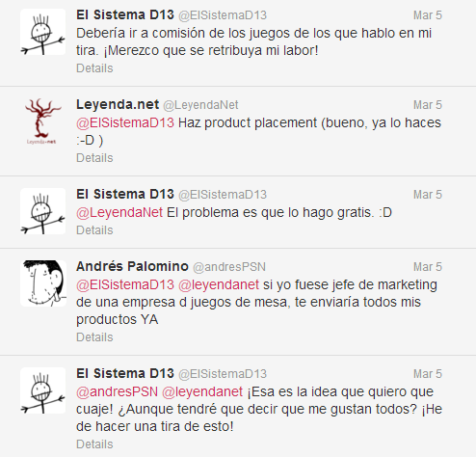The height and width of the screenshot is (457, 476).
Task: Follow the @LeyendaNet mention in third tweet
Action: [x=119, y=212]
